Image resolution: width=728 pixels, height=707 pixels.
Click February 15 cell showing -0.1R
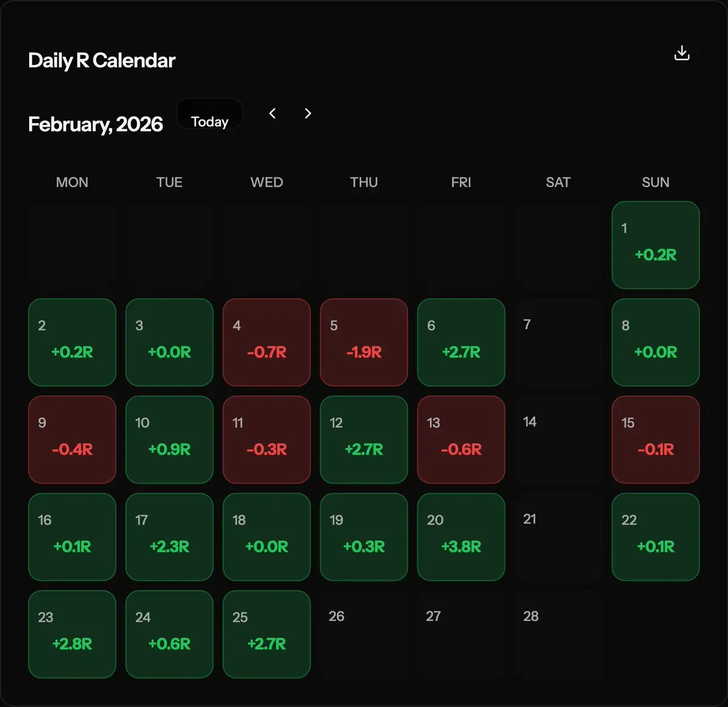click(655, 439)
